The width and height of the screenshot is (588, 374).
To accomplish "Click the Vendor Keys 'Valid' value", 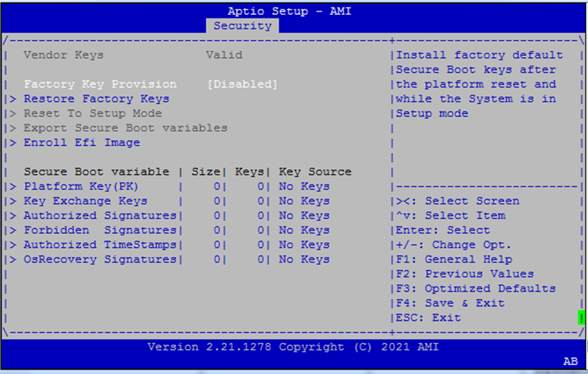I will pos(224,55).
